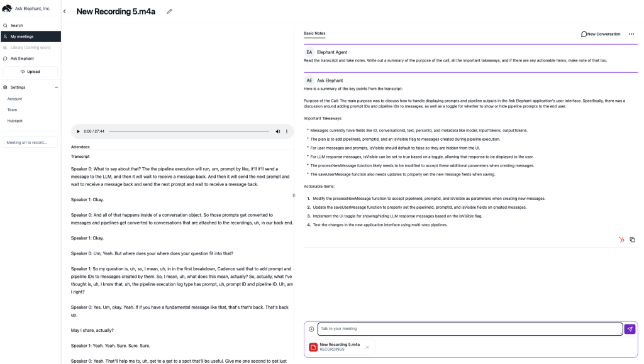Play the recording audio
644x364 pixels.
[x=78, y=132]
